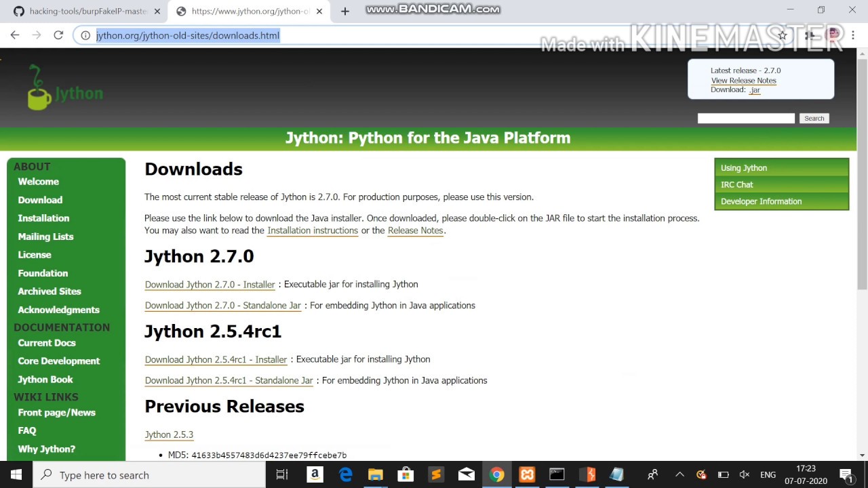The width and height of the screenshot is (868, 488).
Task: Open Developer Information menu item
Action: point(781,201)
